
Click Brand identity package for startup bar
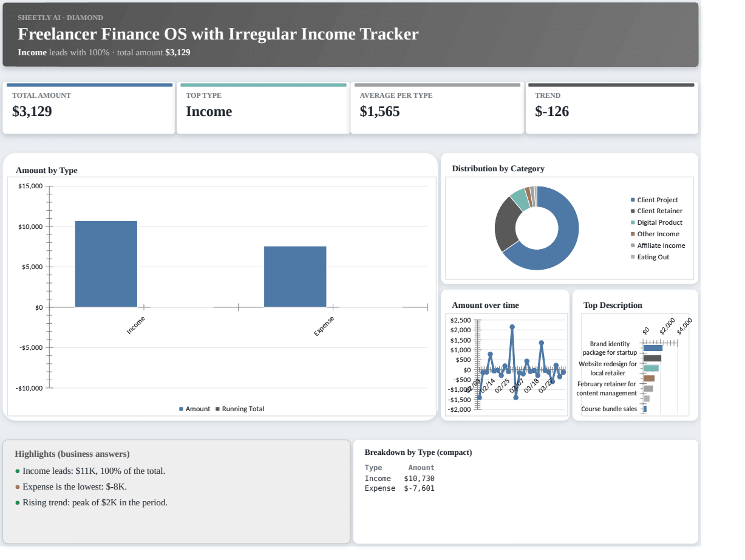(653, 348)
